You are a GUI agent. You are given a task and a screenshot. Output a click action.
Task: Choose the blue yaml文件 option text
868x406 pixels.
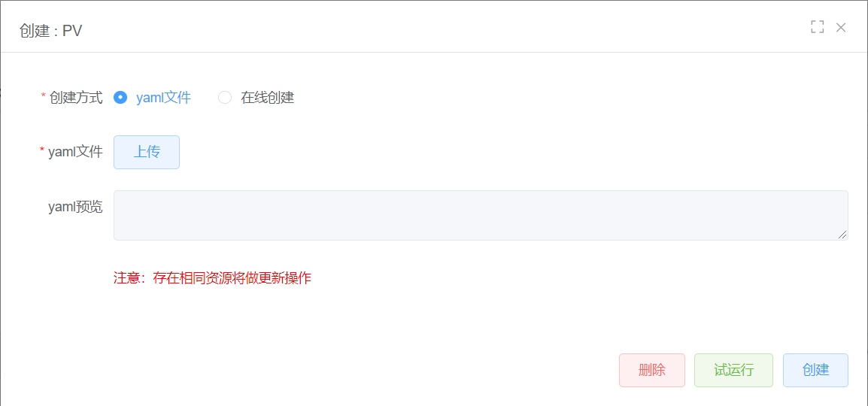pos(163,98)
